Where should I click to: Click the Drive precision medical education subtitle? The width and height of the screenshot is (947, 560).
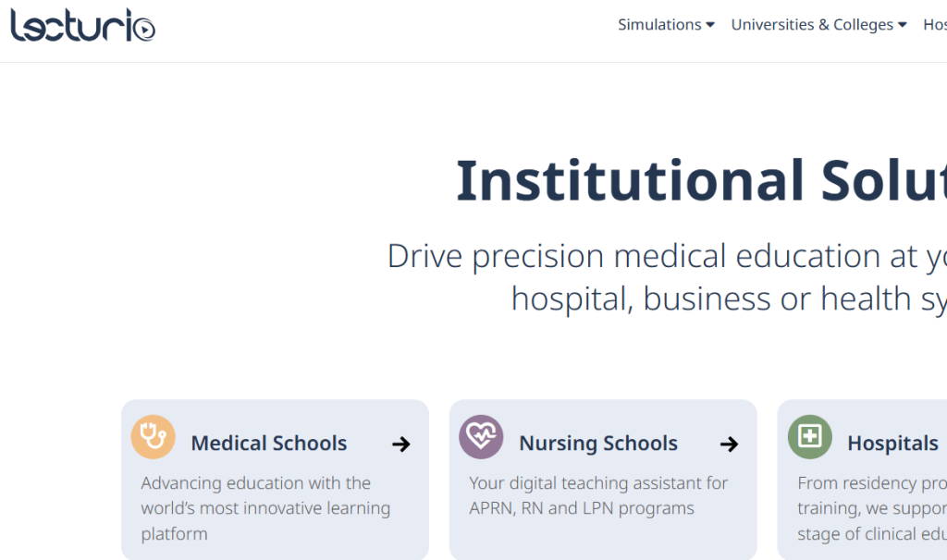pyautogui.click(x=667, y=277)
